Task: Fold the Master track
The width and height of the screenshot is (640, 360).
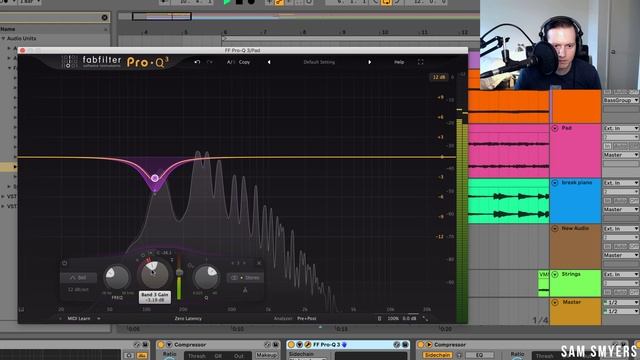Action: [x=555, y=302]
